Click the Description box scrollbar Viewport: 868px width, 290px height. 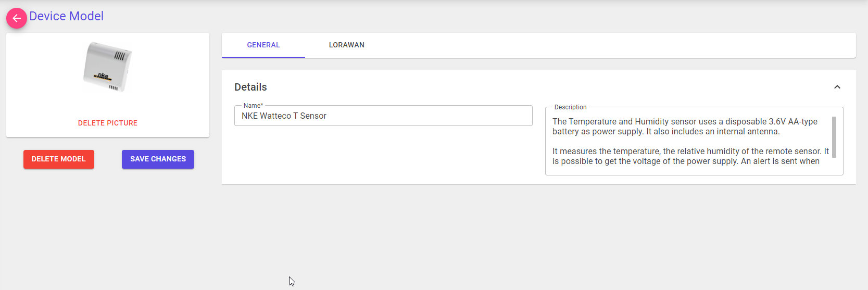click(x=834, y=136)
